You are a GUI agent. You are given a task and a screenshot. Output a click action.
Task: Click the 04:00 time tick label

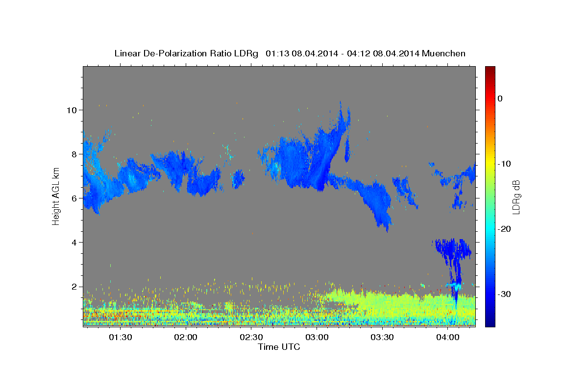pos(448,337)
